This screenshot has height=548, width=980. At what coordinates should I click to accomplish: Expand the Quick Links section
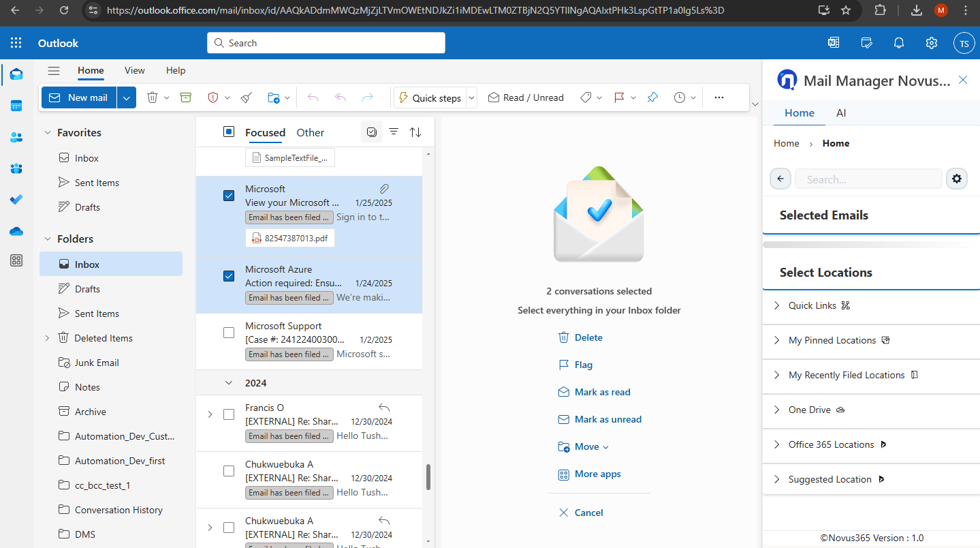(x=777, y=305)
